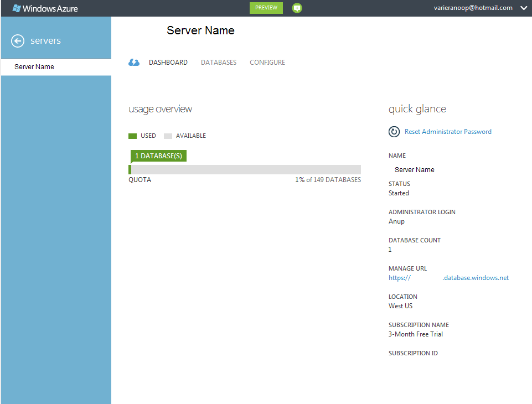
Task: Go to the CONFIGURE tab
Action: pos(267,63)
